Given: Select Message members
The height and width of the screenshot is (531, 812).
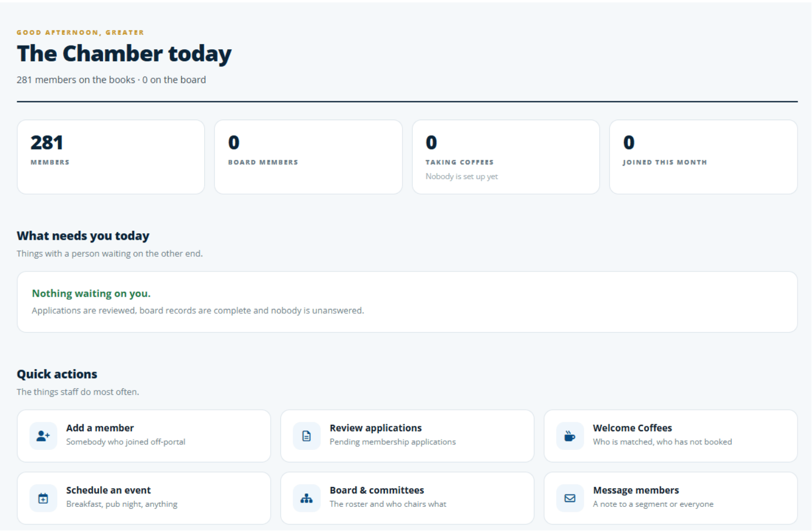Looking at the screenshot, I should pyautogui.click(x=671, y=498).
